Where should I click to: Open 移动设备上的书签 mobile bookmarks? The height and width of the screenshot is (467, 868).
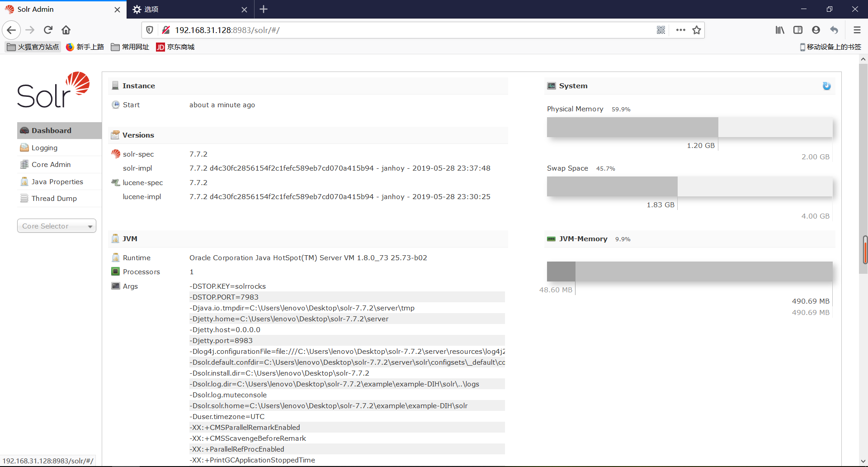pyautogui.click(x=830, y=47)
